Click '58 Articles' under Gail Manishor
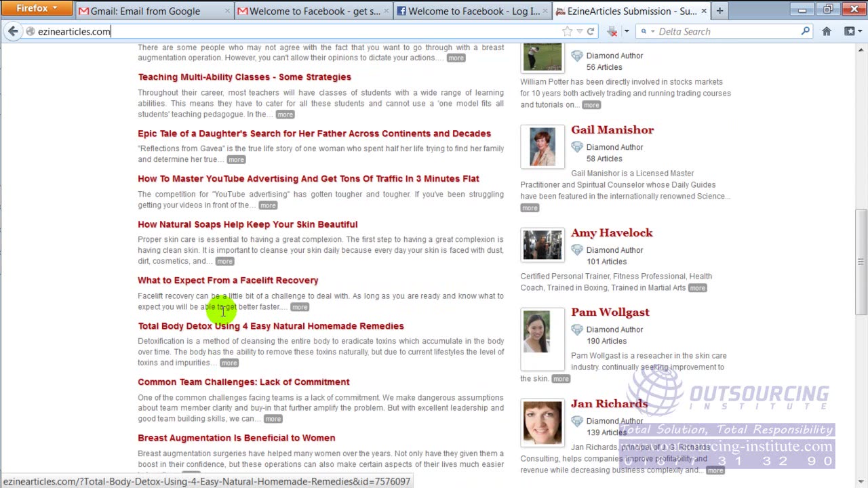 [604, 159]
